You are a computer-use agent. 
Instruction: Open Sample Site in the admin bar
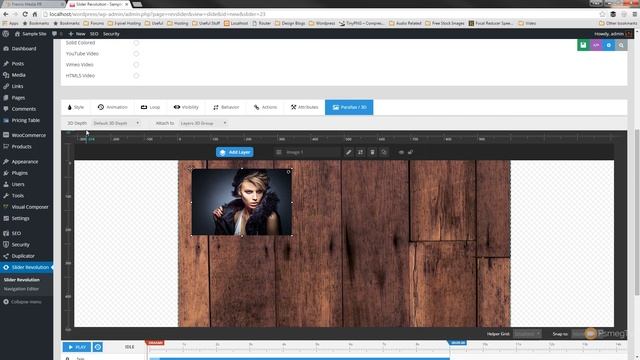[31, 34]
